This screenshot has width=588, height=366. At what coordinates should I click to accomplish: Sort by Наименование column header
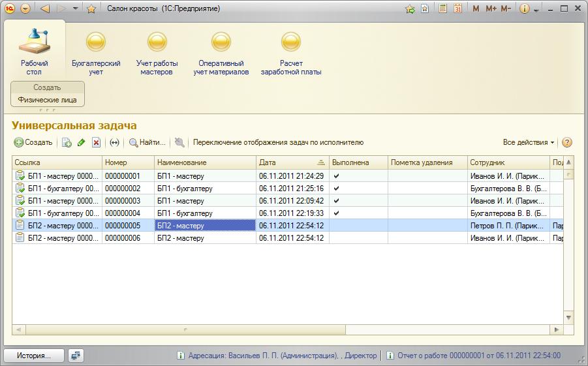[x=205, y=162]
